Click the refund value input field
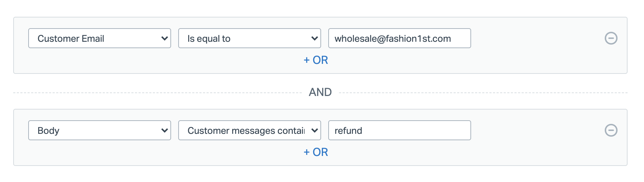Screen dimensions: 644x182 point(399,130)
